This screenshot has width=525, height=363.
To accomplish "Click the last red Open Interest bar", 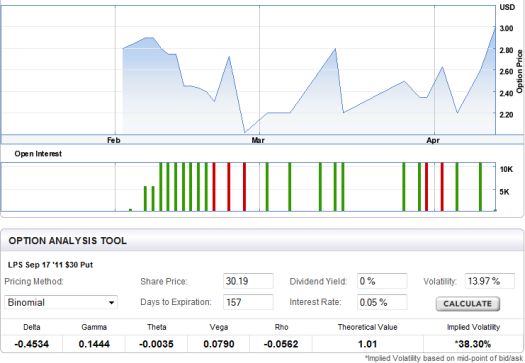I will click(x=442, y=187).
